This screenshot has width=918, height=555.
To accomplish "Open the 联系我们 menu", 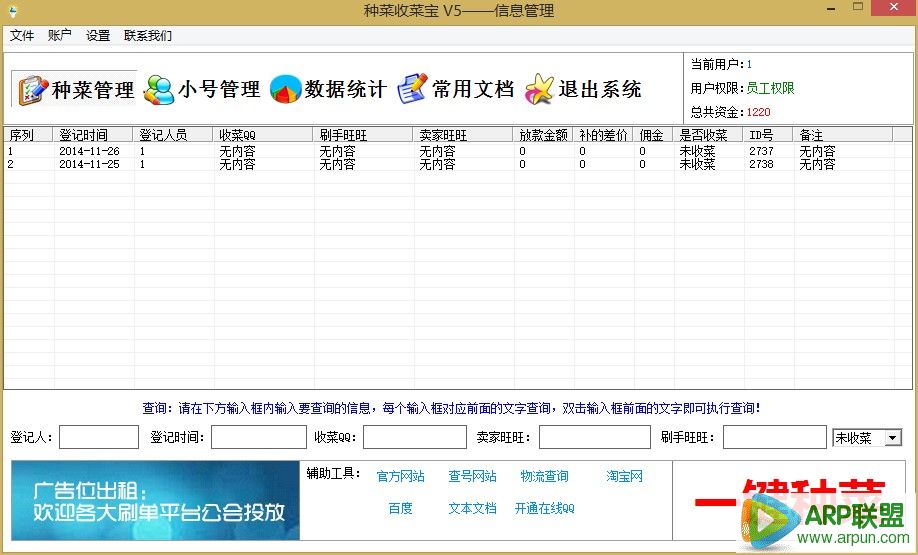I will (x=148, y=36).
